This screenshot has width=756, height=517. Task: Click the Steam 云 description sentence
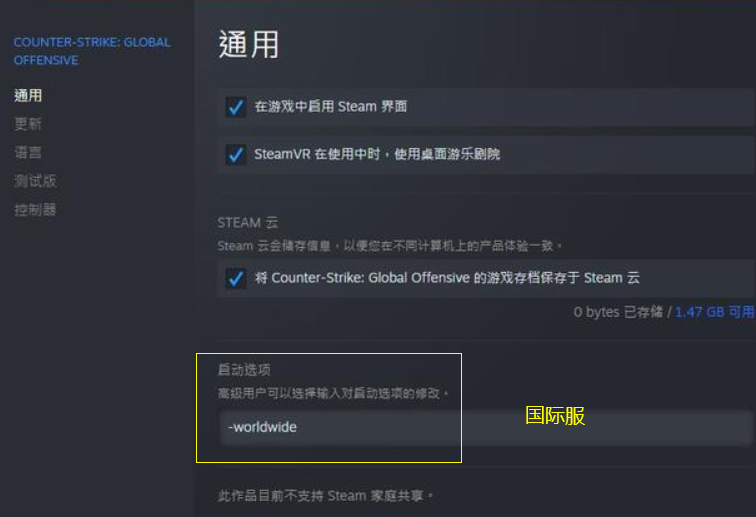[390, 246]
